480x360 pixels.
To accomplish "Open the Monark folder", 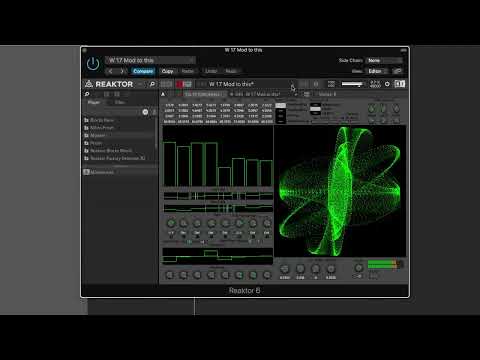I will 119,135.
